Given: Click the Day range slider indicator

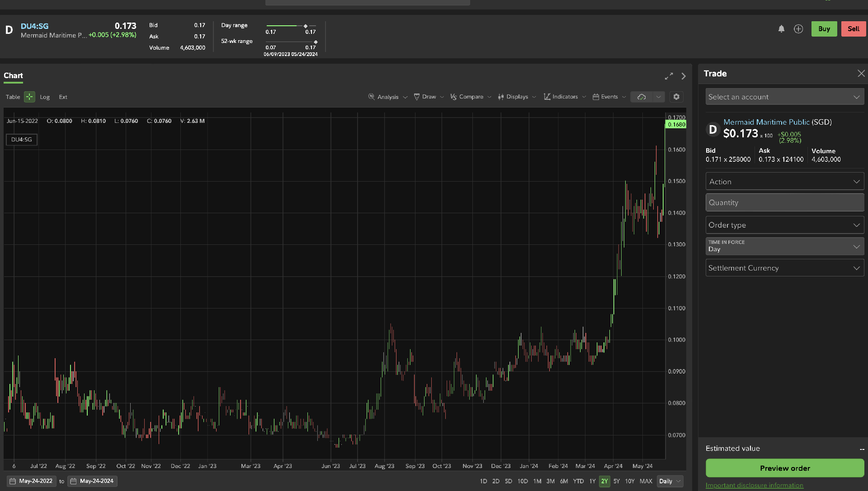Looking at the screenshot, I should (306, 26).
